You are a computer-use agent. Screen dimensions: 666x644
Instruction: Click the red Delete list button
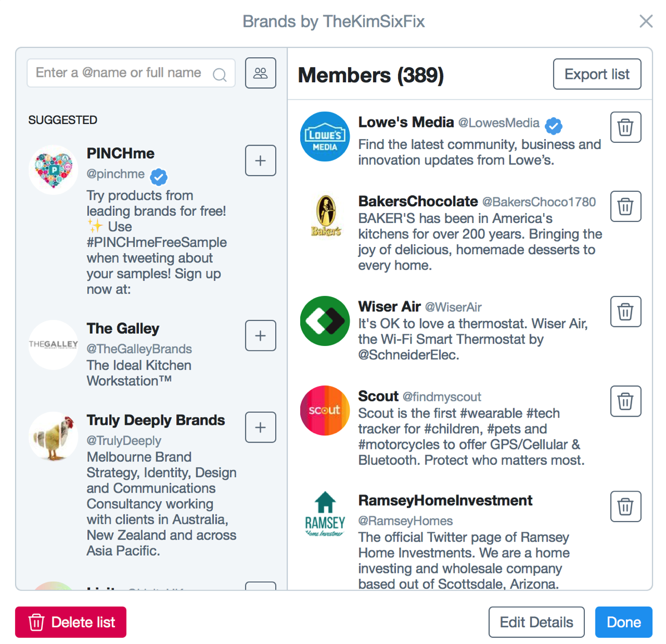tap(71, 622)
